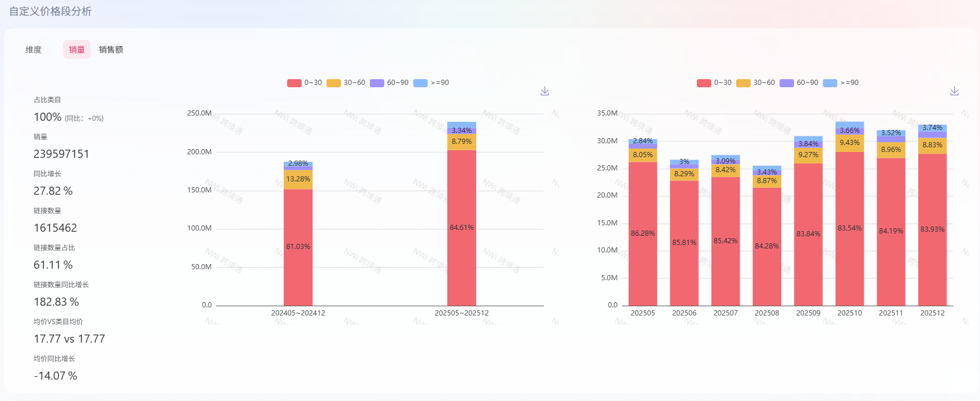Viewport: 980px width, 401px height.
Task: Click the 自定义价格段分析 section title
Action: [50, 12]
